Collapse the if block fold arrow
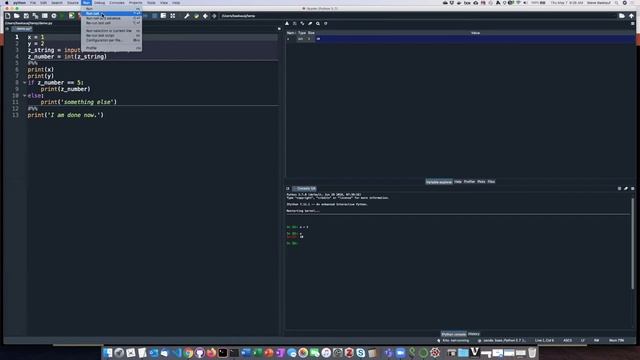 tap(24, 82)
